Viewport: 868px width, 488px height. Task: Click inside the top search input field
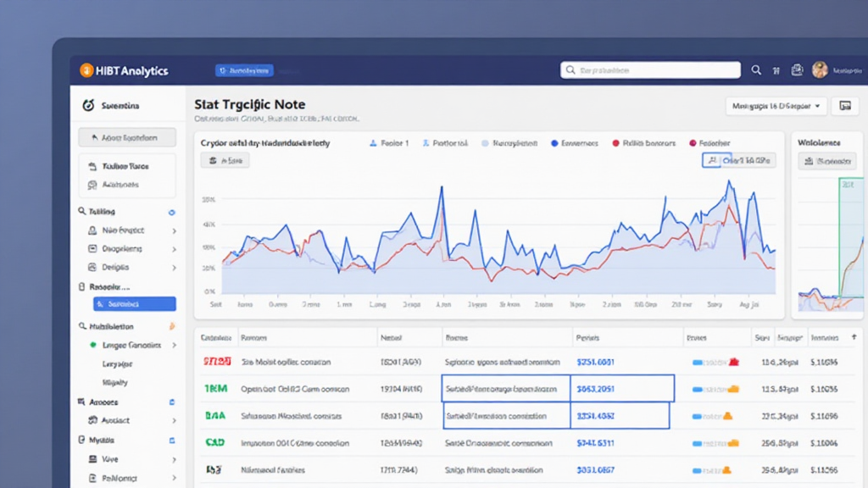[653, 69]
